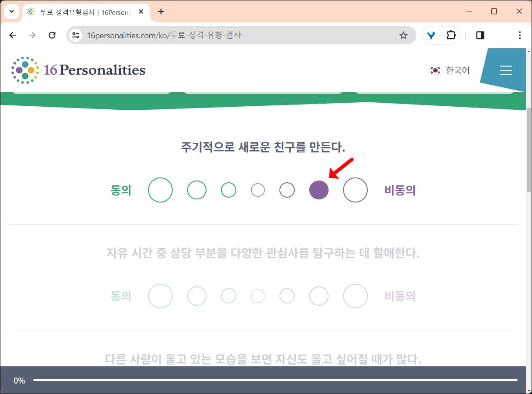532x394 pixels.
Task: Bookmark the page via the star icon
Action: click(x=403, y=35)
